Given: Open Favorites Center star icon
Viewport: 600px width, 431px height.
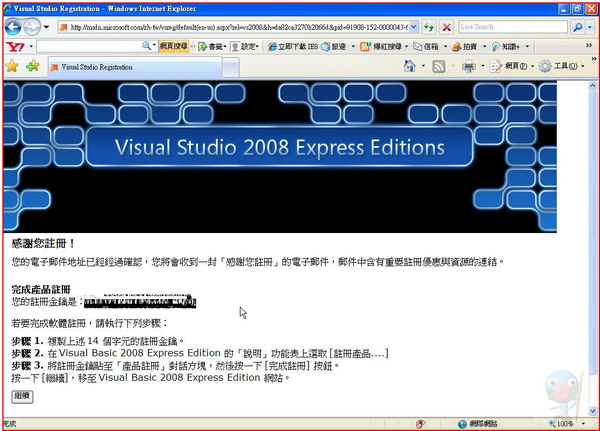Looking at the screenshot, I should click(x=12, y=66).
